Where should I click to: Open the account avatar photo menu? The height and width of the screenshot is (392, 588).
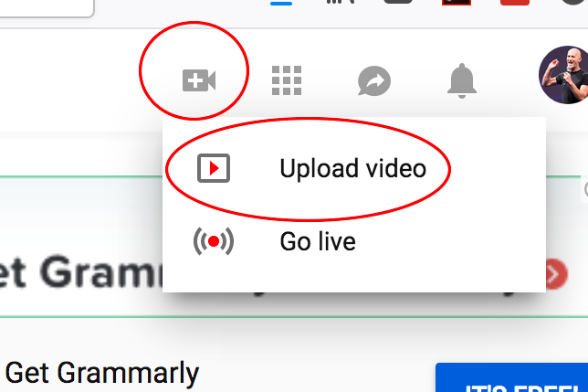[x=563, y=75]
